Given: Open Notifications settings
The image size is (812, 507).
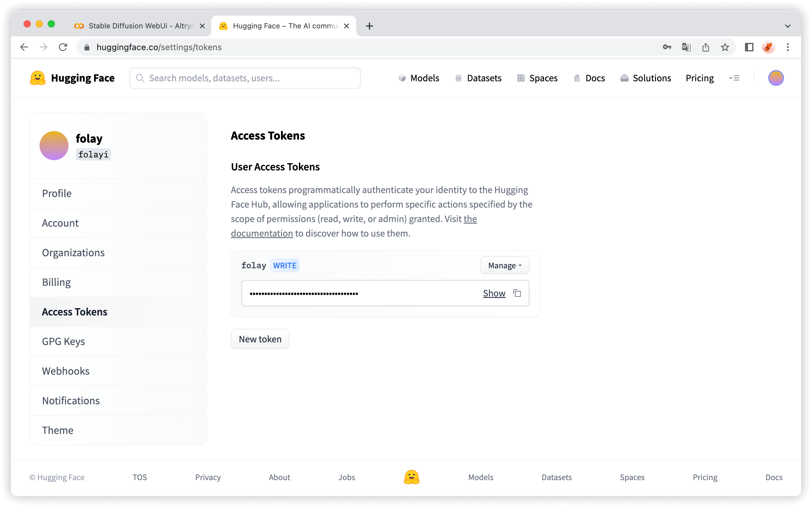Looking at the screenshot, I should pos(118,400).
